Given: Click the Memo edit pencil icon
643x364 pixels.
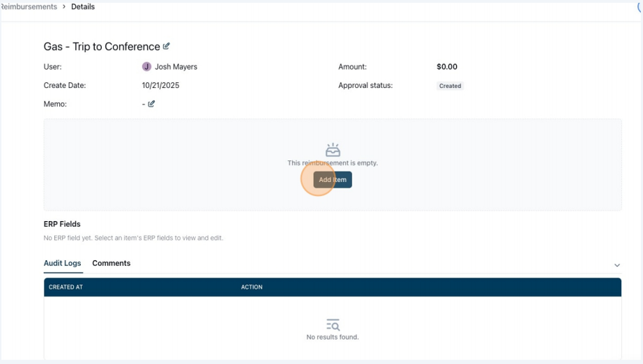Looking at the screenshot, I should click(x=151, y=104).
